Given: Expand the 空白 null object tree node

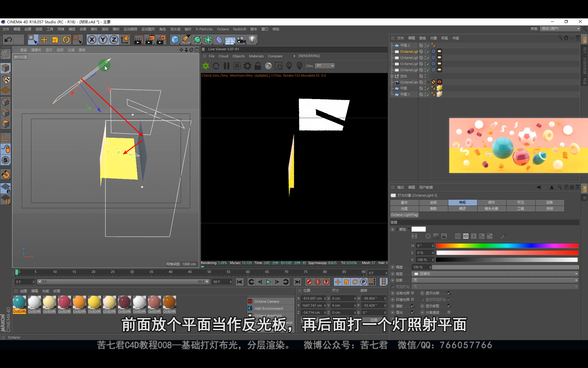Looking at the screenshot, I should click(392, 76).
